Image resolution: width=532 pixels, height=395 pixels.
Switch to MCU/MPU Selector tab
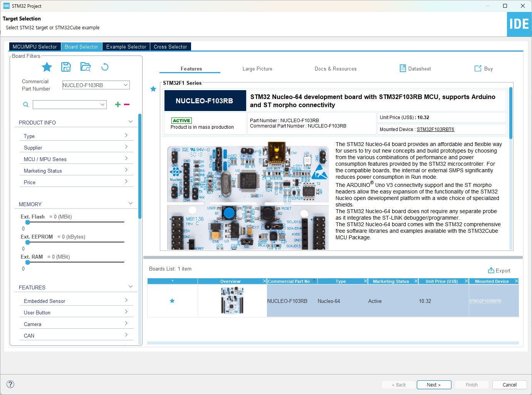point(35,47)
